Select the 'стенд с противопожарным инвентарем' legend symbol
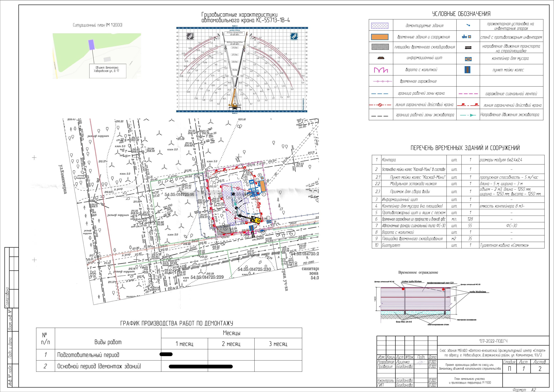The height and width of the screenshot is (392, 554). tap(466, 37)
